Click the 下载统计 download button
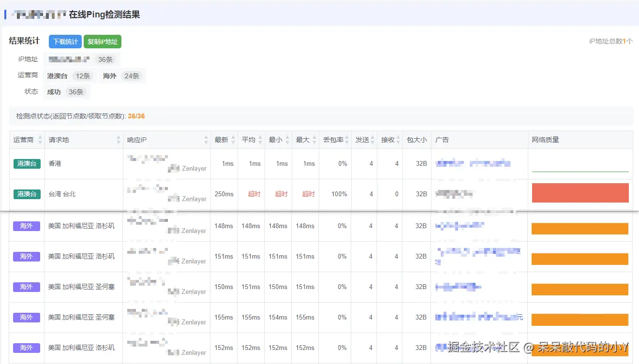 (65, 42)
